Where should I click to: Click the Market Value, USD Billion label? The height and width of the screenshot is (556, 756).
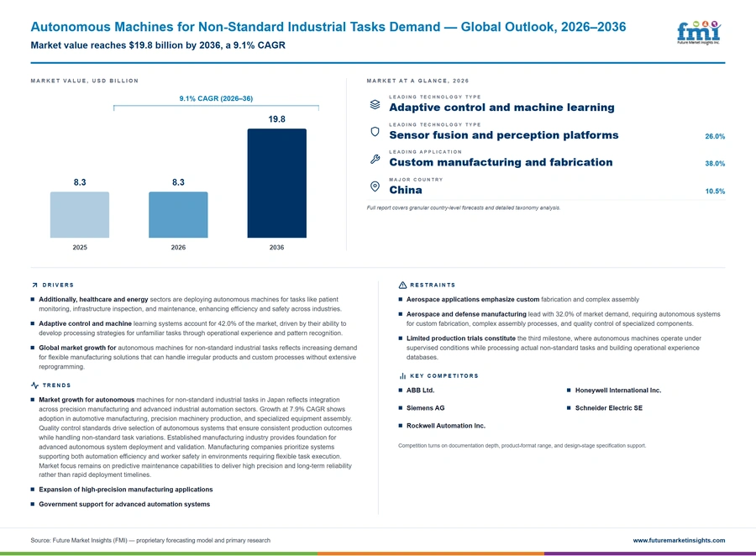[x=84, y=81]
